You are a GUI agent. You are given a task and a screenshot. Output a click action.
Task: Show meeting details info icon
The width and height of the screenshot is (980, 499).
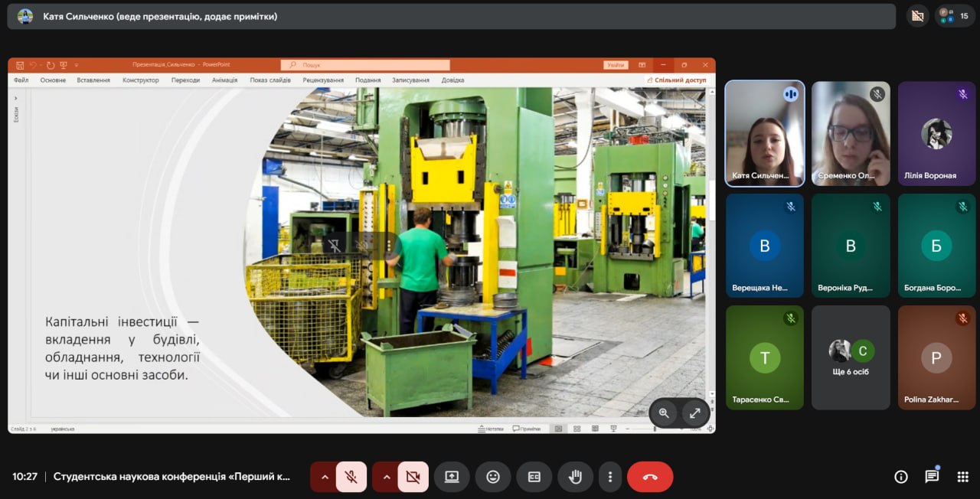coord(901,477)
